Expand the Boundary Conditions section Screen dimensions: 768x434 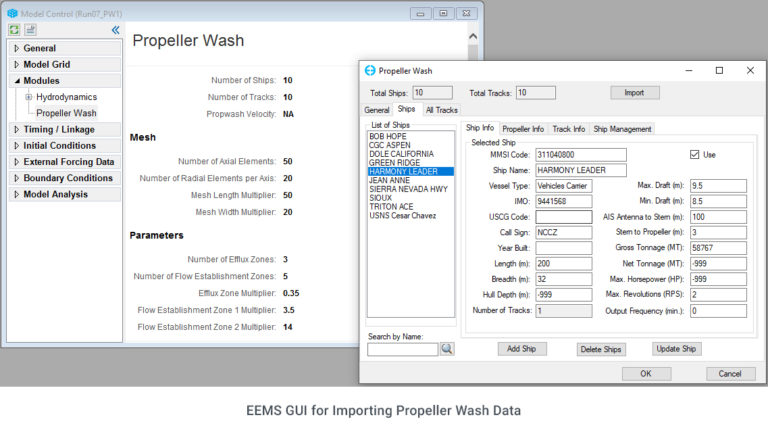[17, 178]
